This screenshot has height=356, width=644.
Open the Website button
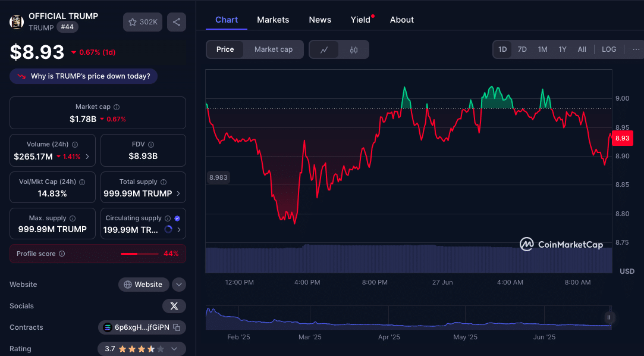pyautogui.click(x=144, y=285)
